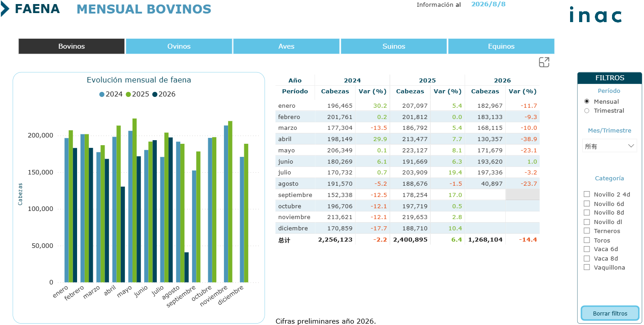Click the Año header cell

coord(295,80)
